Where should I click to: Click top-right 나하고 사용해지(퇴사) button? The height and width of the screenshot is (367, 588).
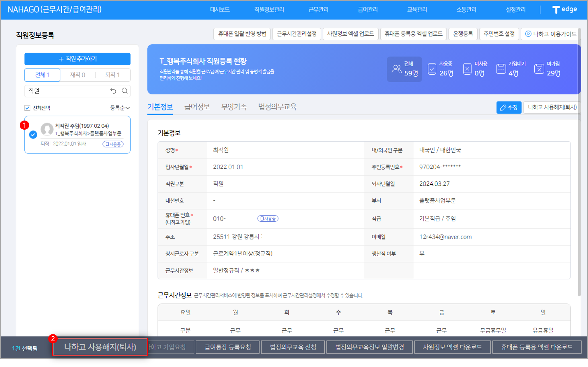click(x=552, y=107)
